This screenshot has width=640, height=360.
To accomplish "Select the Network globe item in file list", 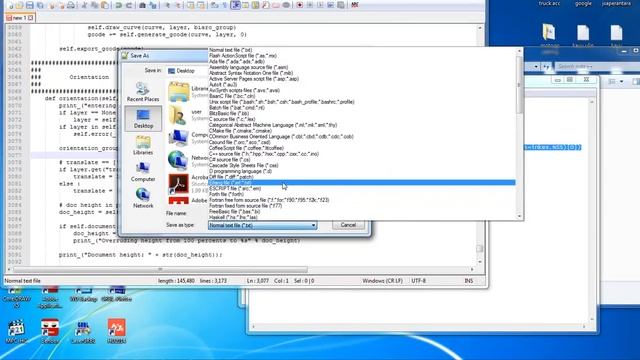I will [188, 160].
